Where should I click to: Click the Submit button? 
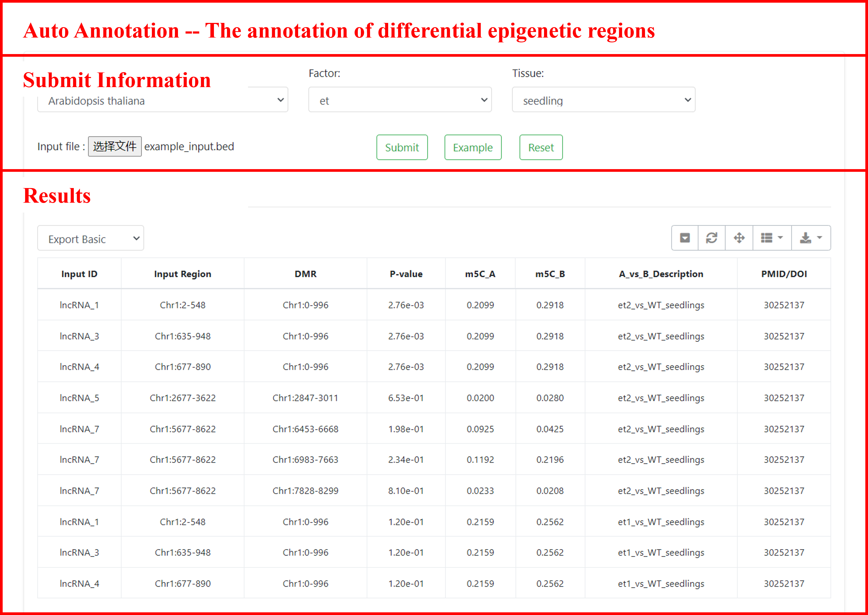(x=402, y=147)
